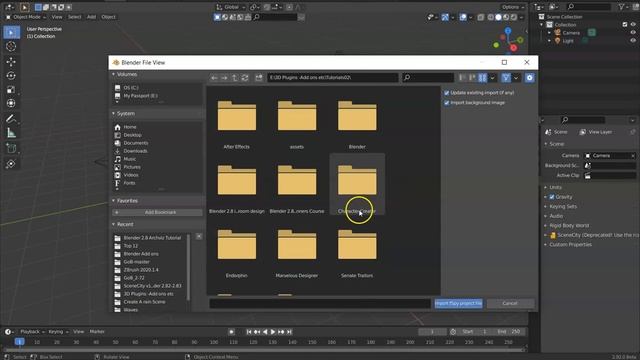Select solid viewport shading mode
Screen dimensions: 640x360
[x=498, y=17]
